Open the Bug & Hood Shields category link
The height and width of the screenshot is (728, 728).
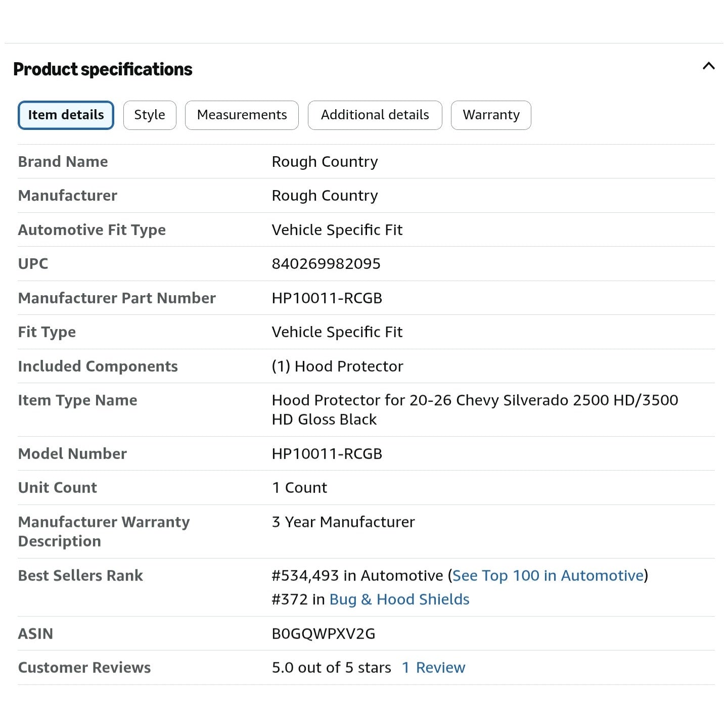coord(399,599)
